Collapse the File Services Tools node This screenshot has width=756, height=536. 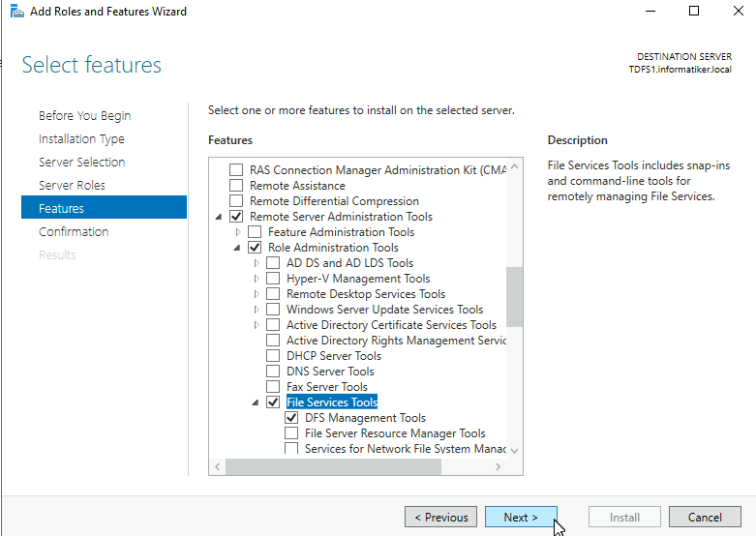(256, 402)
